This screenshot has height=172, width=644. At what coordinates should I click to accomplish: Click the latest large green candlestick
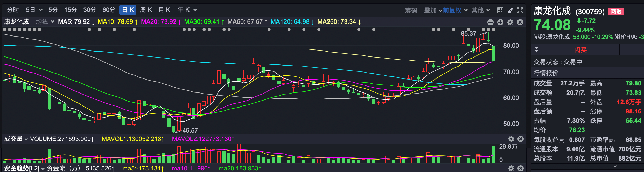(x=493, y=54)
